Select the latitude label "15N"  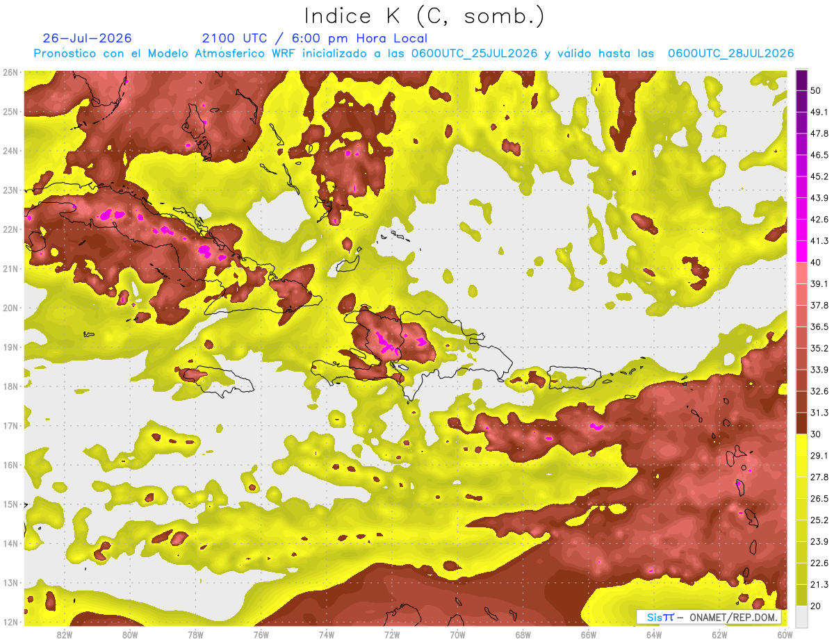10,504
